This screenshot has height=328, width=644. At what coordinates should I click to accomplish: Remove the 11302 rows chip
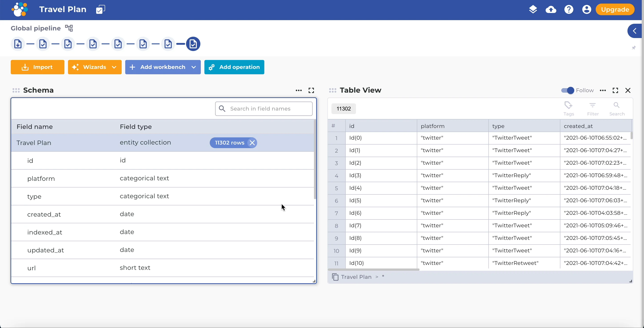pyautogui.click(x=252, y=143)
